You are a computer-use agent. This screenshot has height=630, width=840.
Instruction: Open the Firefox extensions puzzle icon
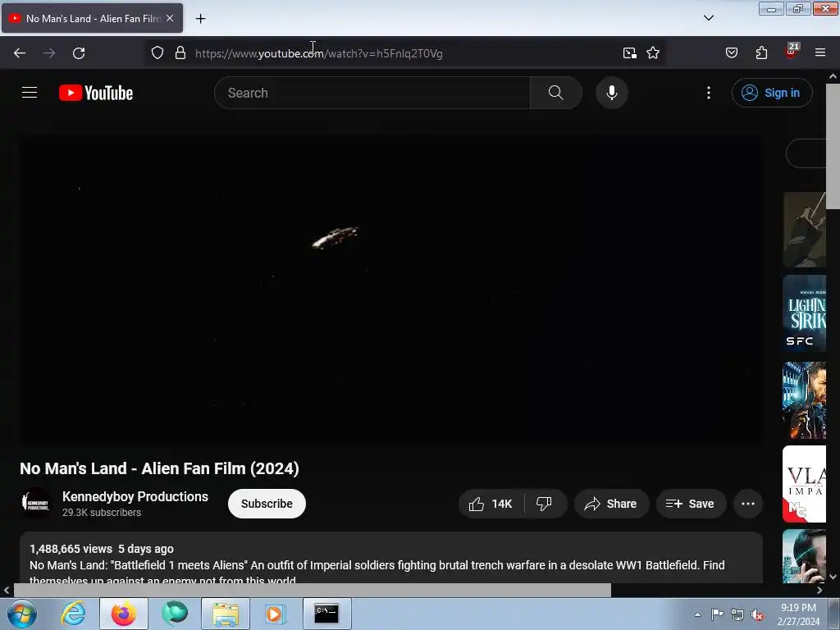[x=761, y=53]
